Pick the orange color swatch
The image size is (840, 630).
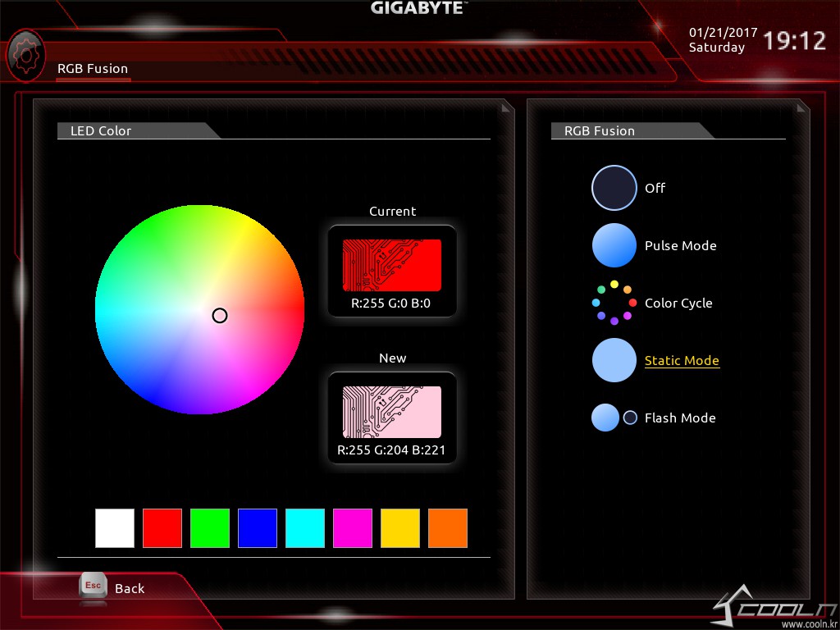tap(448, 528)
